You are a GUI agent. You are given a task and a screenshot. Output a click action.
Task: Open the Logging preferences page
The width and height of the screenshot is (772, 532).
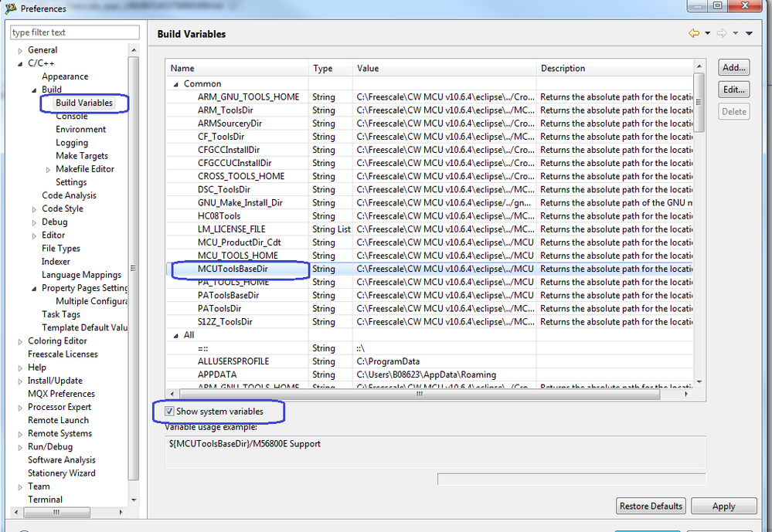(x=72, y=142)
